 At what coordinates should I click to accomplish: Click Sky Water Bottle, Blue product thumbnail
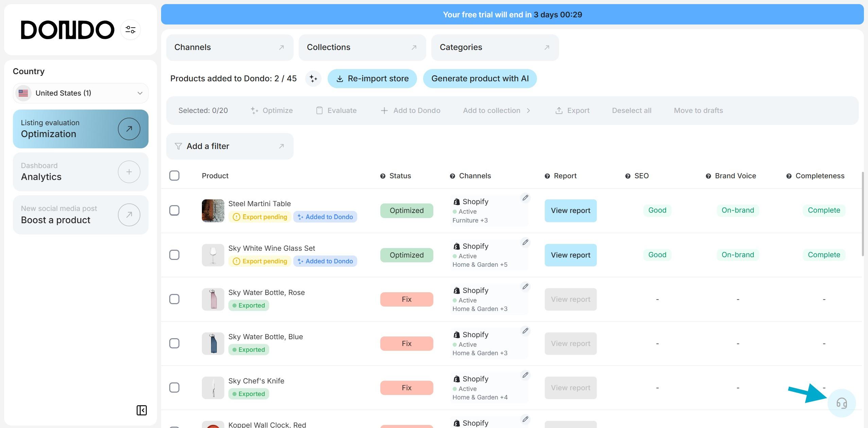pos(213,344)
